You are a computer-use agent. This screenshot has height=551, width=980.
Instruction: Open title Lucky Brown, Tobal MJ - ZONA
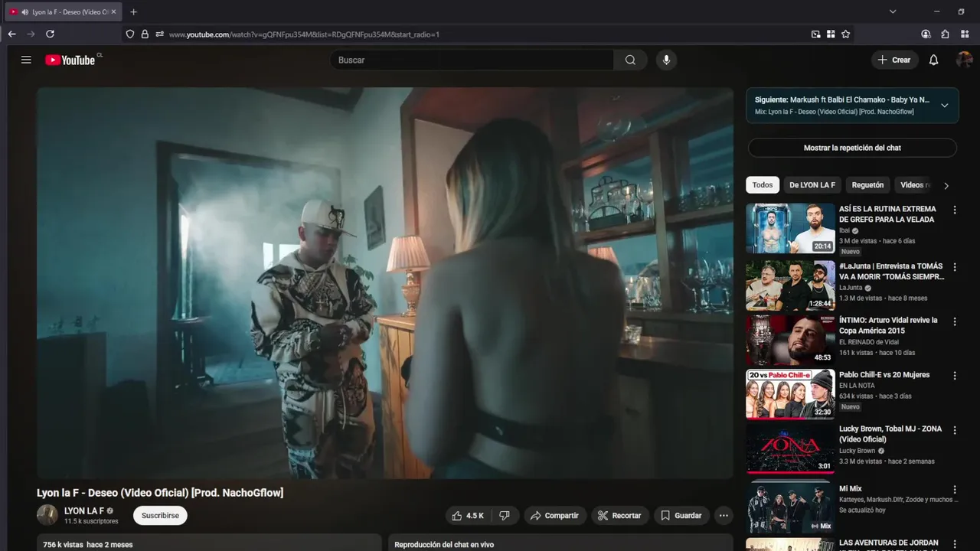pyautogui.click(x=890, y=434)
